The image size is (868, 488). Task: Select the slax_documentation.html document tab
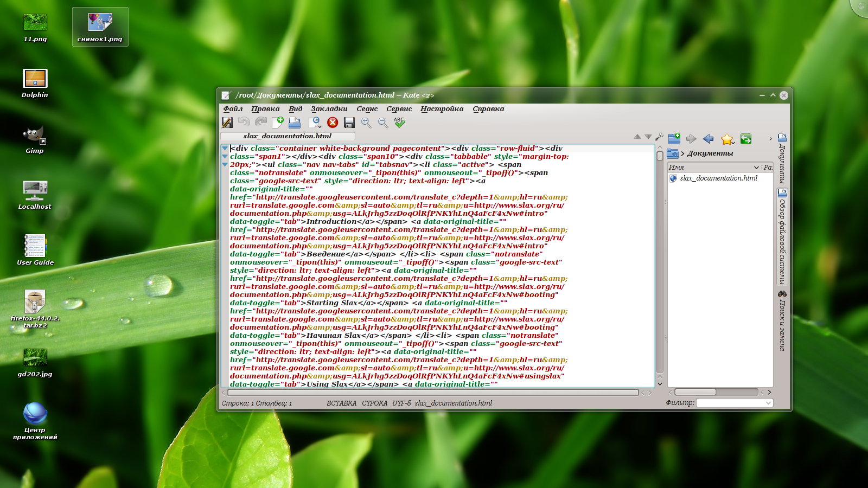[x=288, y=136]
